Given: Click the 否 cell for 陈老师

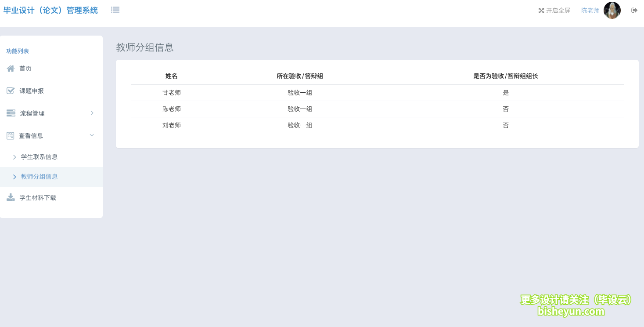Looking at the screenshot, I should coord(506,109).
